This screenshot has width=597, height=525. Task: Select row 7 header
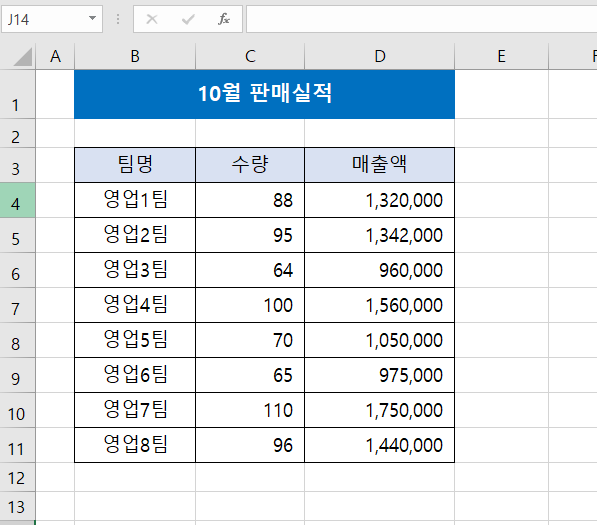[x=18, y=305]
